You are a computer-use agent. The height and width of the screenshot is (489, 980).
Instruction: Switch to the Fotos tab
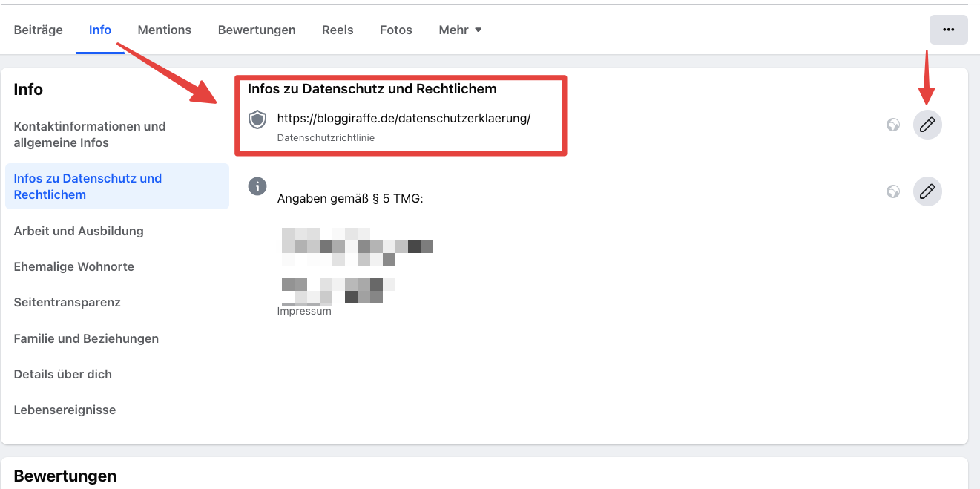(396, 30)
